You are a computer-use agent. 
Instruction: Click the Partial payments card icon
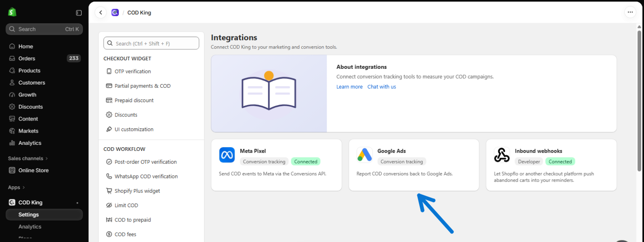point(109,86)
